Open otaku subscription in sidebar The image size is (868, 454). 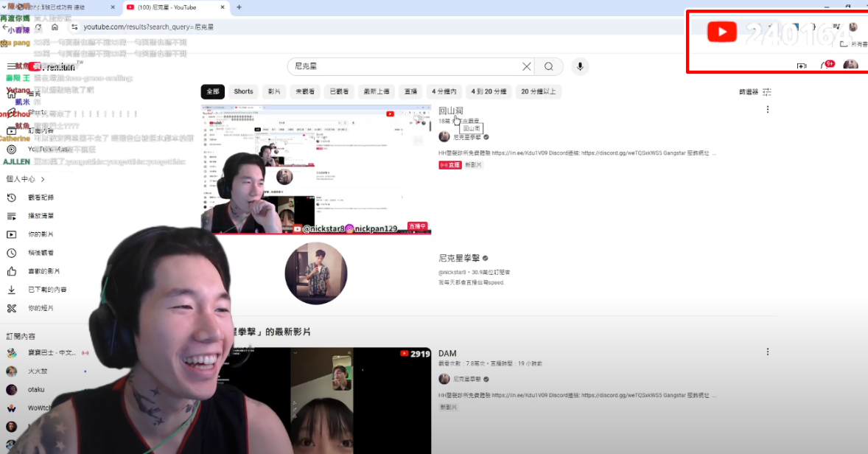(x=36, y=390)
